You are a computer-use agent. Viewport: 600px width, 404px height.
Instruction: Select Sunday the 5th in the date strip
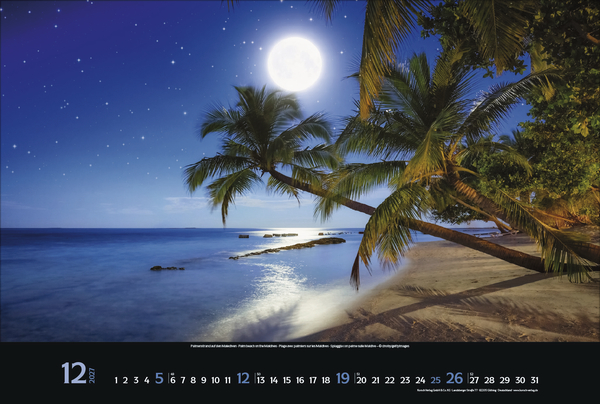pos(159,379)
